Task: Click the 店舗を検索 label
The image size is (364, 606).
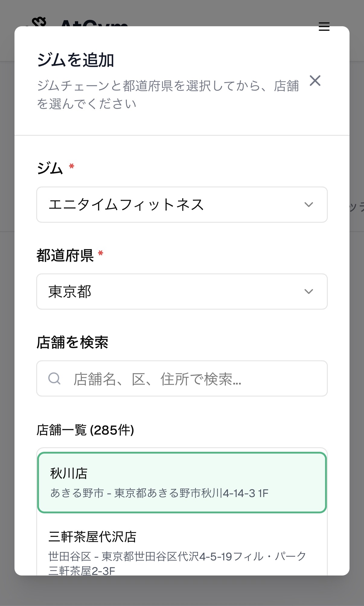Action: click(x=72, y=342)
